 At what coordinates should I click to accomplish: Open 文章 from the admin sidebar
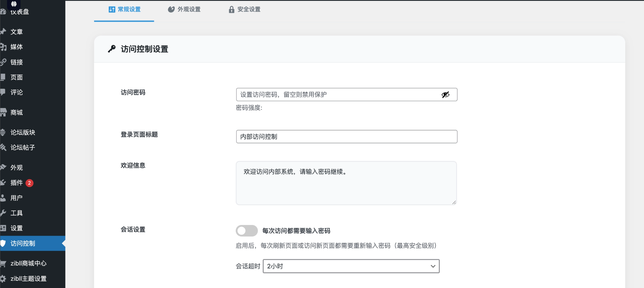click(x=17, y=32)
